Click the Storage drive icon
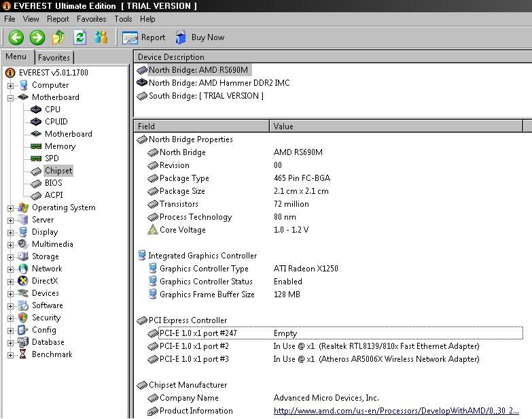The height and width of the screenshot is (419, 532). (x=23, y=256)
